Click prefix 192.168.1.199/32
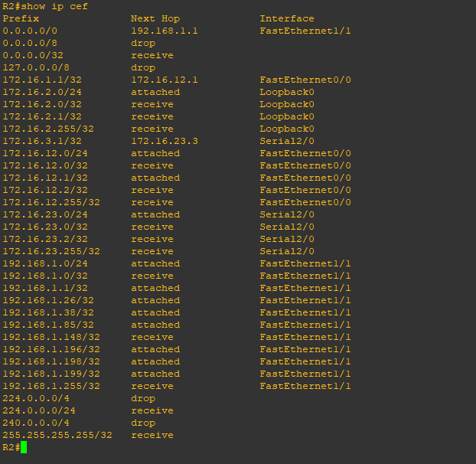Viewport: 476px width, 464px height. coord(51,374)
